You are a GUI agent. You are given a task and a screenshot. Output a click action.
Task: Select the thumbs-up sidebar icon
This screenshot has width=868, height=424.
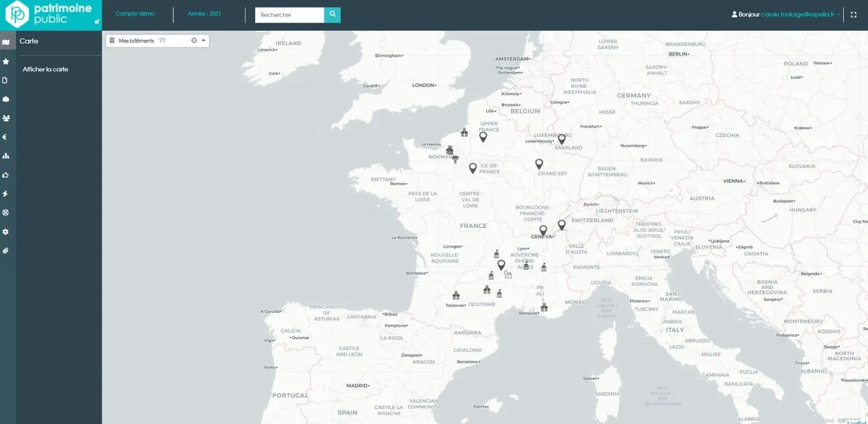tap(6, 174)
